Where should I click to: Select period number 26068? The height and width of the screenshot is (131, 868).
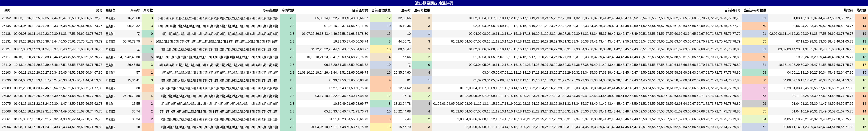click(x=6, y=112)
